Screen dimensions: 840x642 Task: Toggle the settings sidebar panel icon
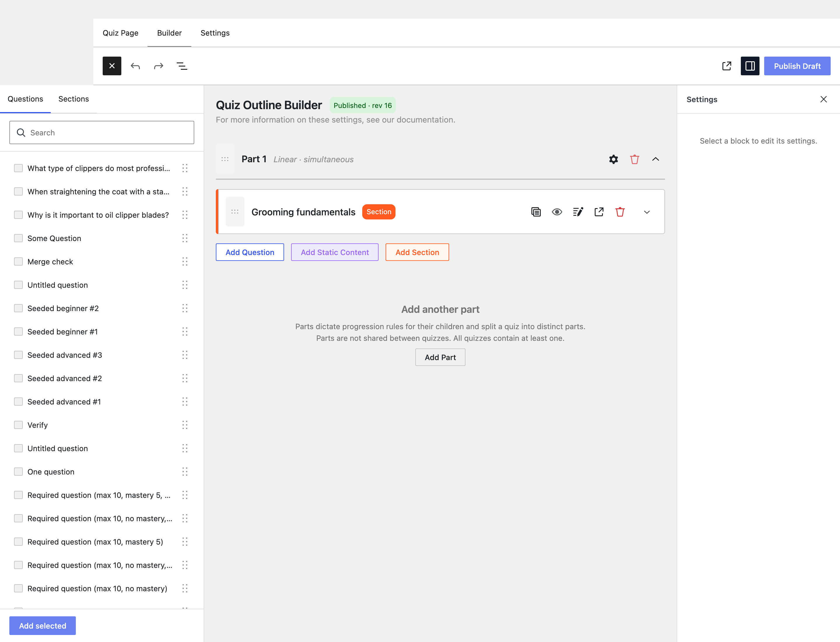point(750,66)
